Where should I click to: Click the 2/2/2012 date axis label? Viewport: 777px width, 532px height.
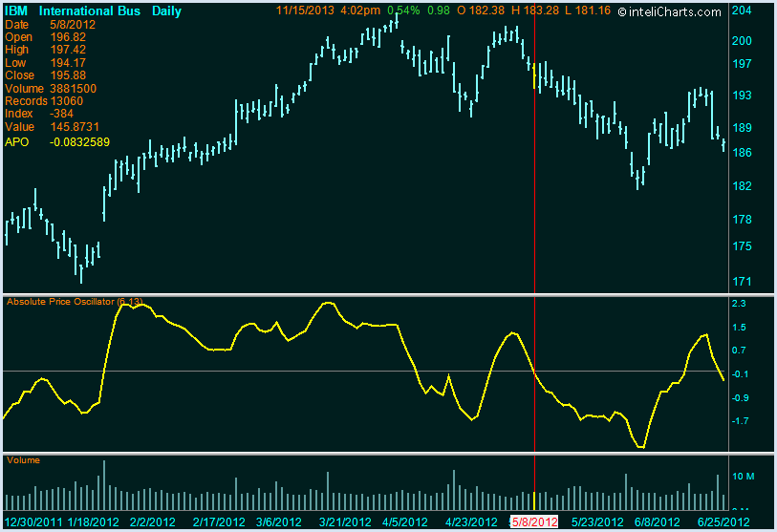[x=153, y=522]
